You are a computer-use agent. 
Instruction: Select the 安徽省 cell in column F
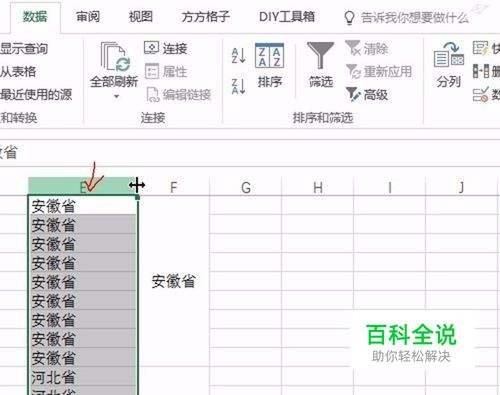174,281
